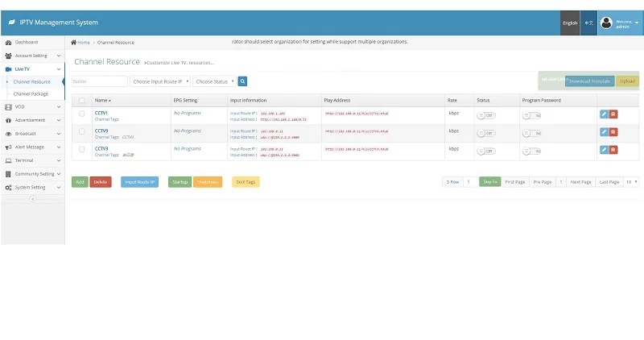Toggle the CCTV1 Status switch
This screenshot has height=340, width=644.
click(486, 115)
